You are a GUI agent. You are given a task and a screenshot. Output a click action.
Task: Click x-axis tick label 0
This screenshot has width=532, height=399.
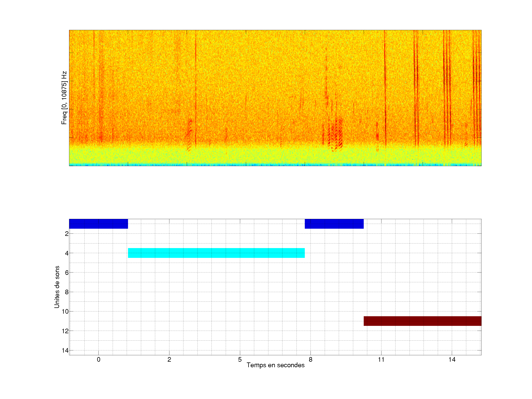(99, 359)
